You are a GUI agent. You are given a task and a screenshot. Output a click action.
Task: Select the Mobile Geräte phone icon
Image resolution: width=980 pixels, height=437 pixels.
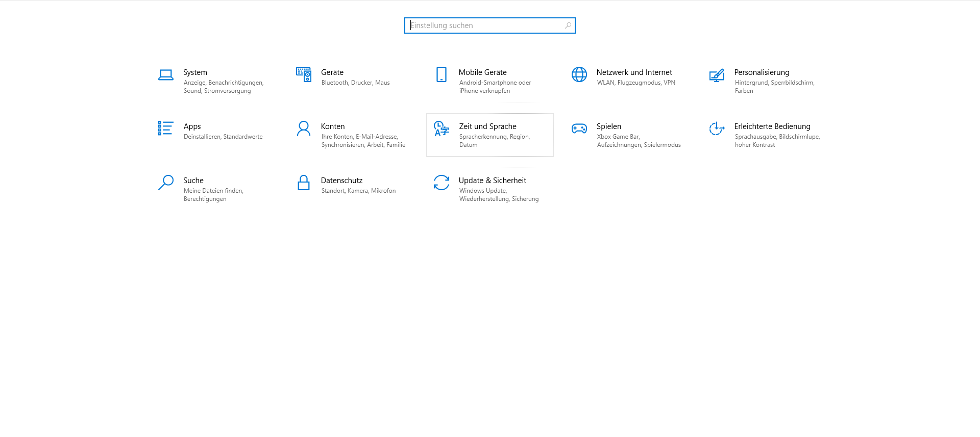point(442,74)
